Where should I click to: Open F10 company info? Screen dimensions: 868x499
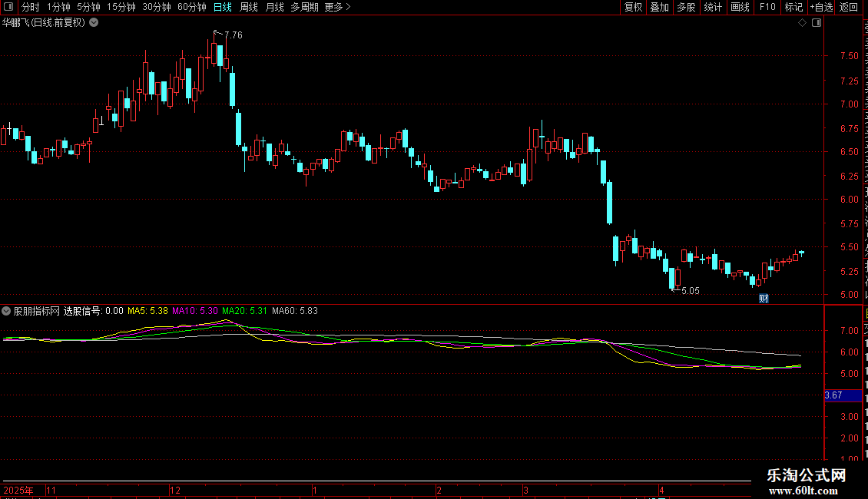767,7
